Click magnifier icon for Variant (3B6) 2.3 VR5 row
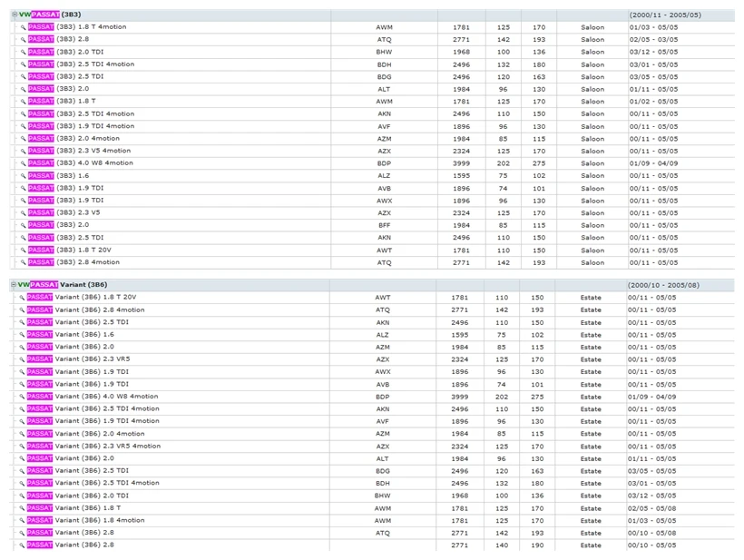 tap(22, 359)
